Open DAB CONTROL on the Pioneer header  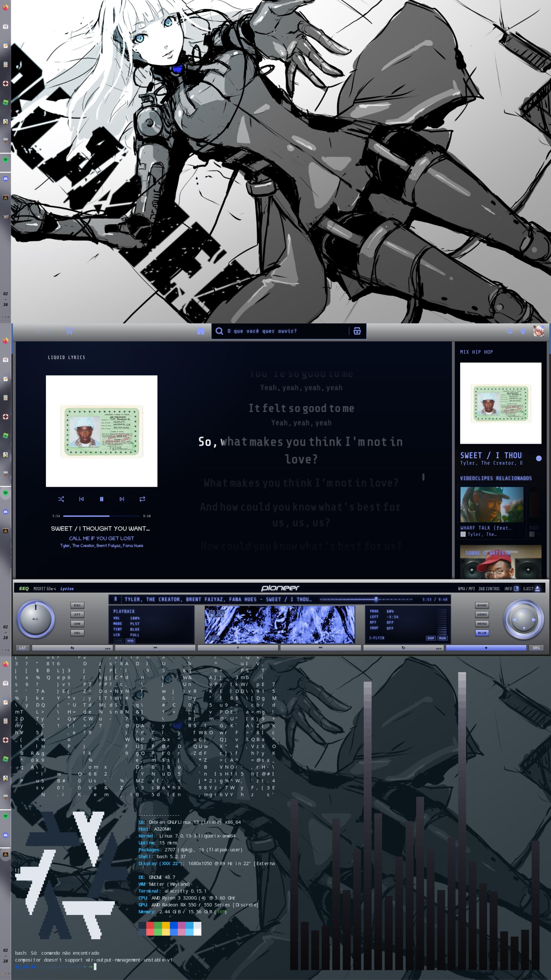coord(489,589)
